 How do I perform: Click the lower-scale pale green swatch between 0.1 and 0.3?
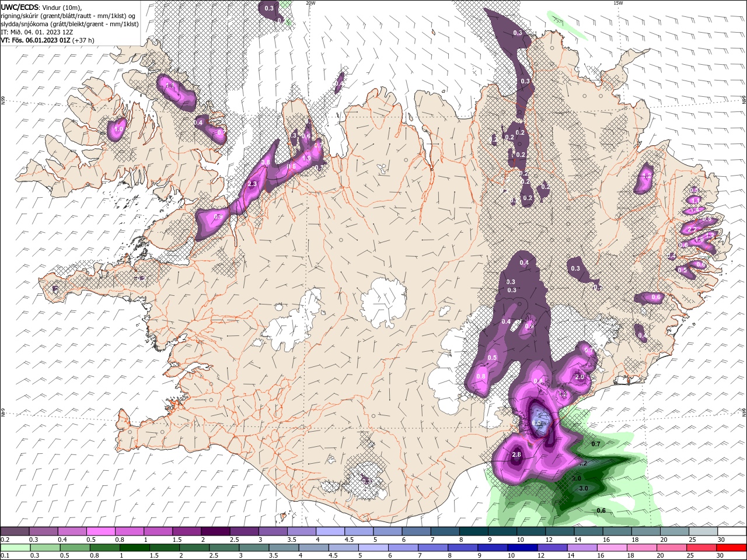15,548
